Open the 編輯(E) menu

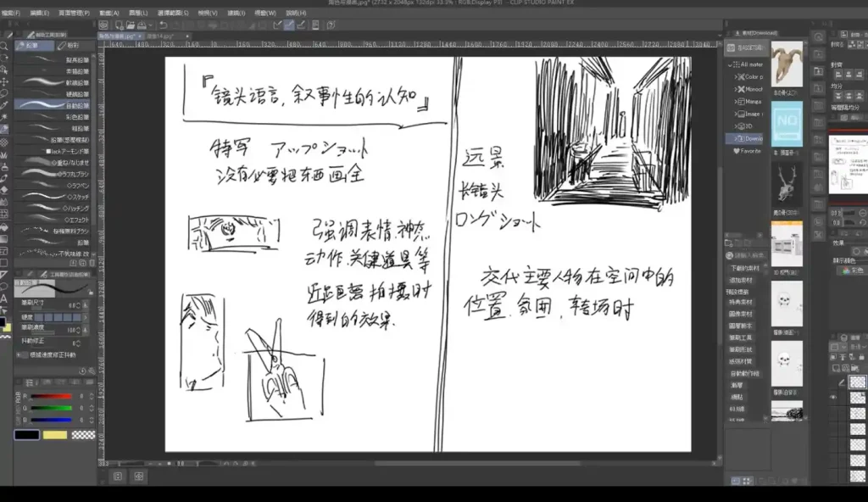[x=40, y=14]
